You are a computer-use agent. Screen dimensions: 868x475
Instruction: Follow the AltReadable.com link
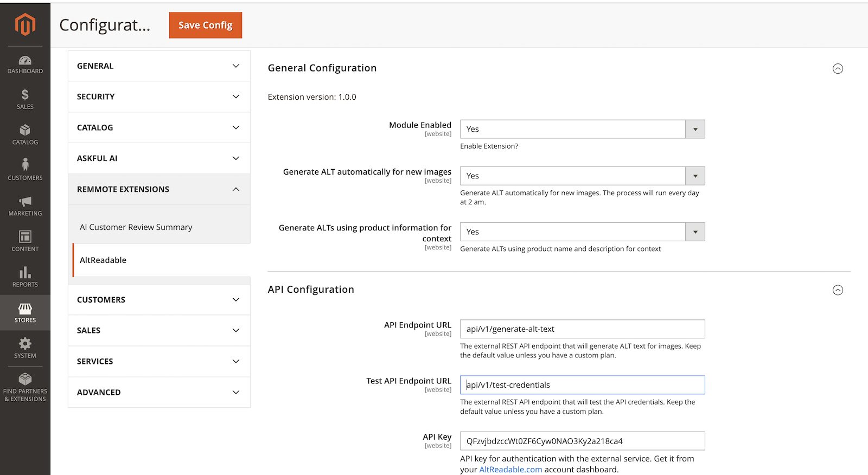click(x=510, y=470)
